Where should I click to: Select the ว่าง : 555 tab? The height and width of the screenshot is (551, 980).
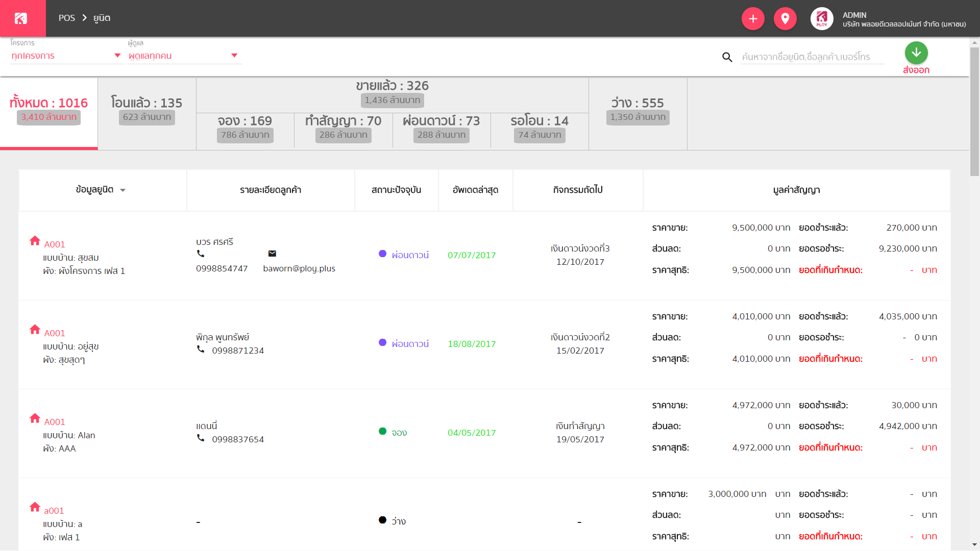tap(638, 113)
